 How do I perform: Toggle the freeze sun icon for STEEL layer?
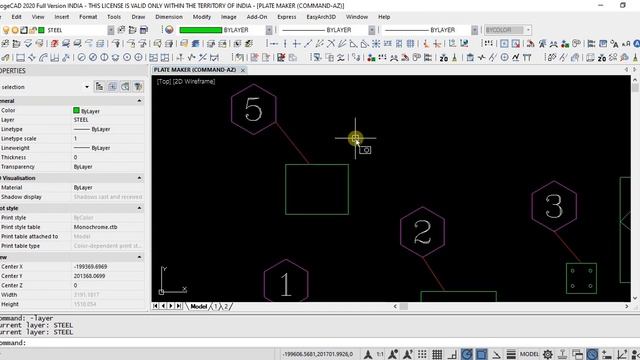[x=15, y=30]
